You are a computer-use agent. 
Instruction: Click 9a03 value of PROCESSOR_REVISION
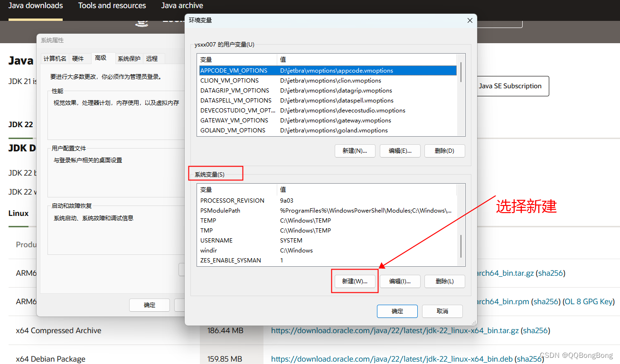point(287,201)
